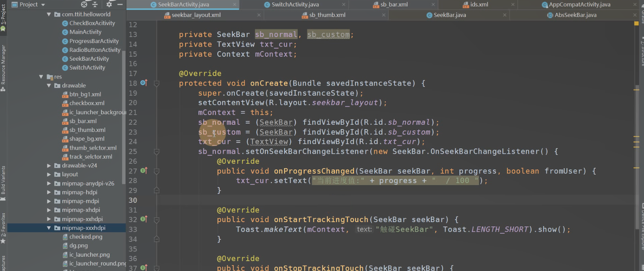Expand the mipmap-mdpi folder
644x271 pixels.
[49, 201]
